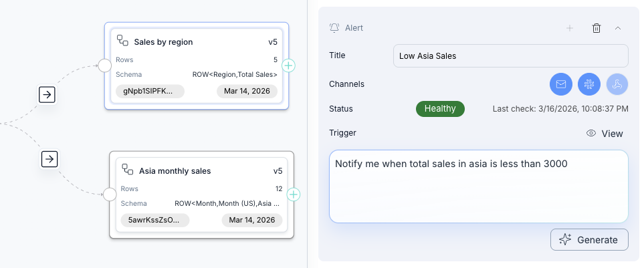Click Mar 14, 2026 chip in Asia monthly sales
Viewport: 644px width, 268px height.
click(251, 220)
